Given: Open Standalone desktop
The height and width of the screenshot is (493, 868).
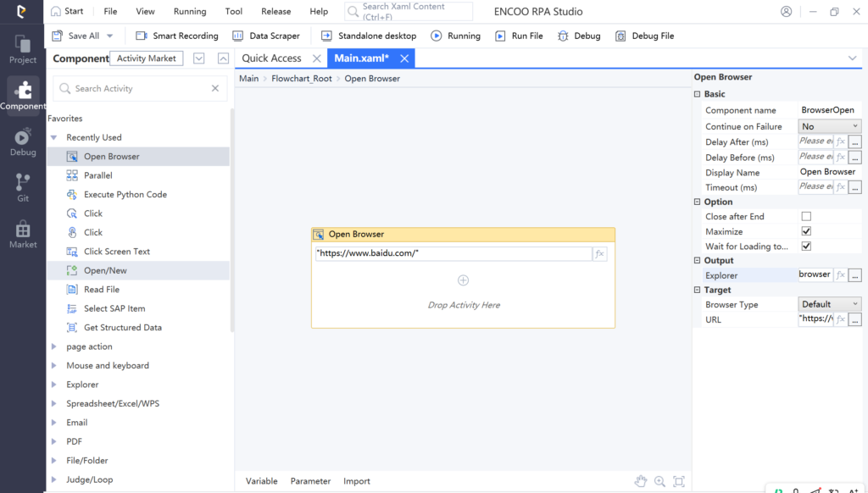Looking at the screenshot, I should 369,36.
